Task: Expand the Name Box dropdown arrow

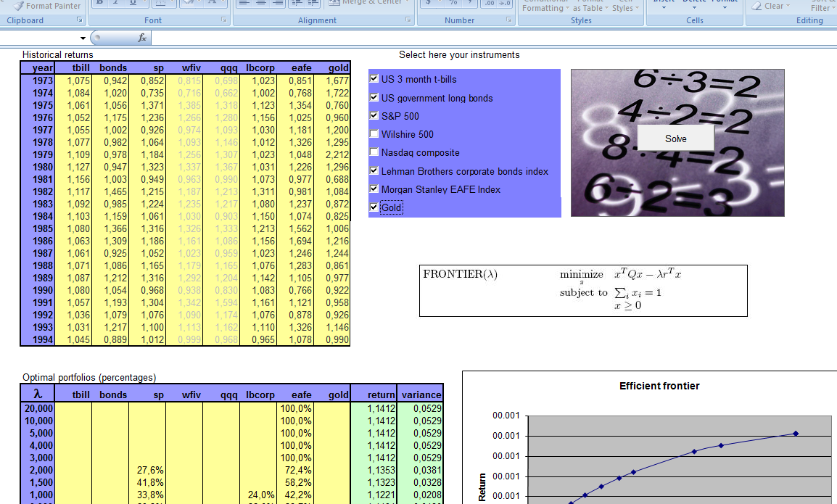Action: [83, 38]
